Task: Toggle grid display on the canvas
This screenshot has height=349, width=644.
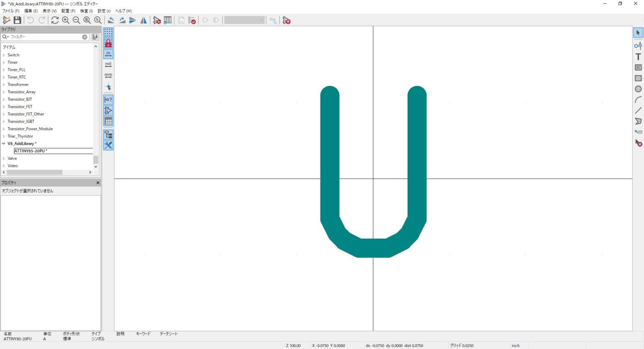Action: pos(108,33)
